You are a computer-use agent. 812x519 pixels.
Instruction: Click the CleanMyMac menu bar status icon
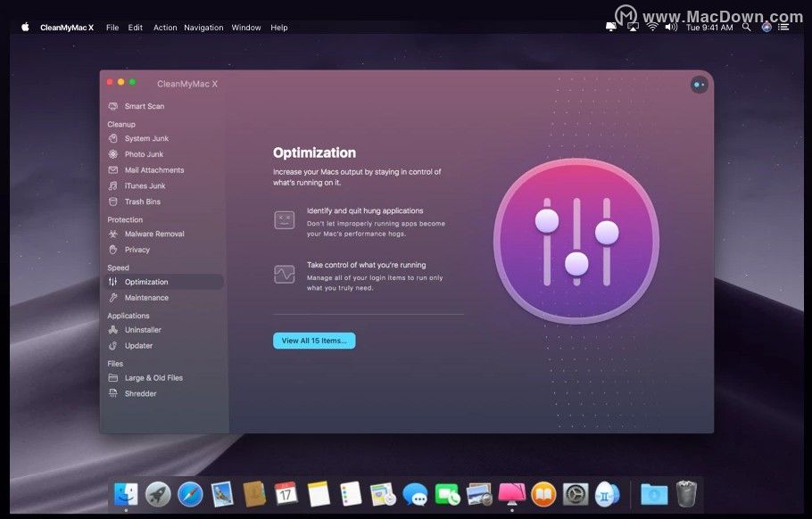(x=611, y=27)
